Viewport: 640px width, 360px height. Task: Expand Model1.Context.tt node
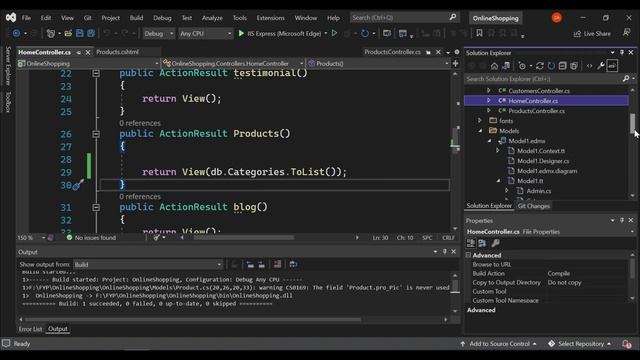498,151
